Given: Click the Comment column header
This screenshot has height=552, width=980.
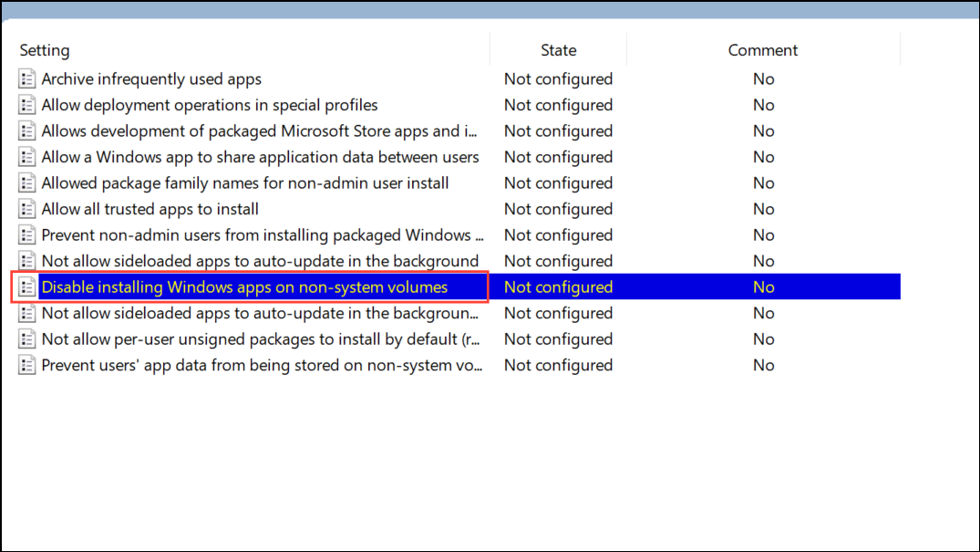Looking at the screenshot, I should click(x=762, y=50).
